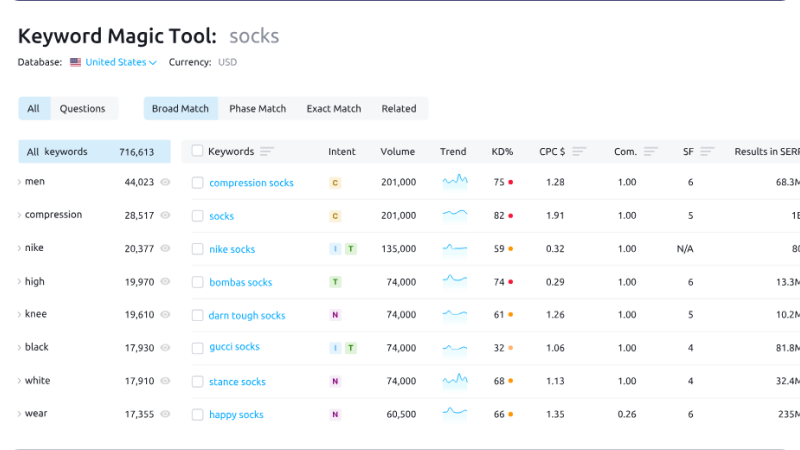Viewport: 800px width, 450px height.
Task: Check the bombas socks row checkbox
Action: 197,282
